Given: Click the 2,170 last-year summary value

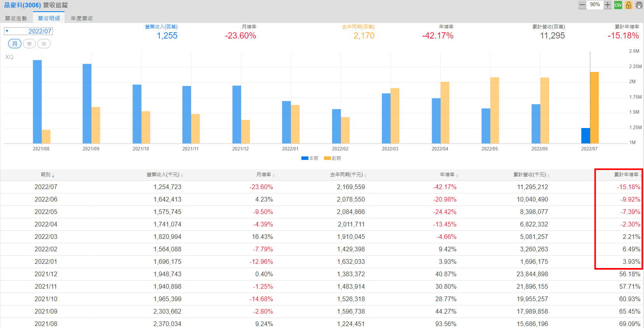Looking at the screenshot, I should tap(364, 36).
